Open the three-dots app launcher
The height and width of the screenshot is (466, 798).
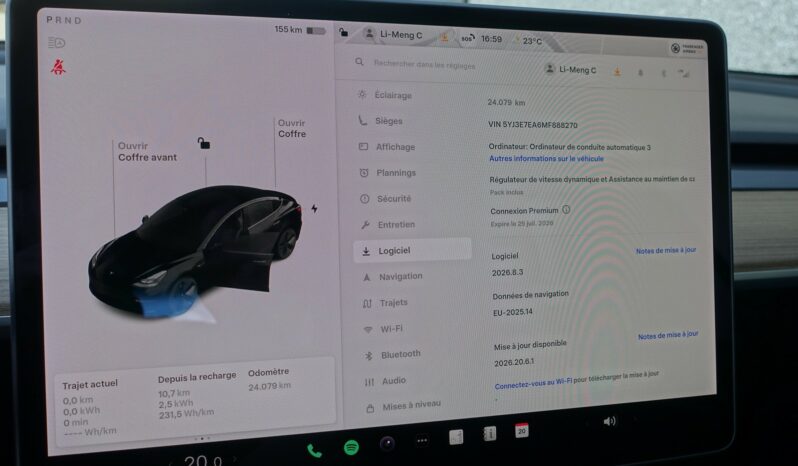422,441
